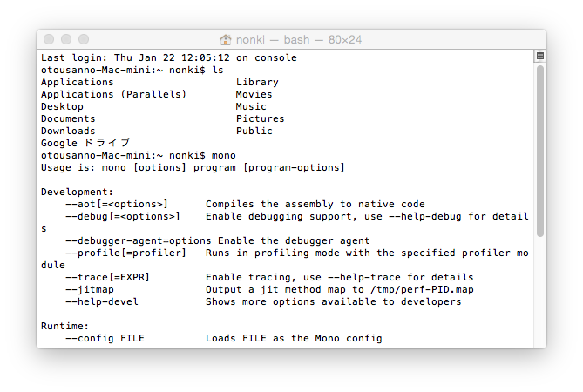Click the word Applications in ls output
Image resolution: width=583 pixels, height=392 pixels.
pyautogui.click(x=77, y=82)
